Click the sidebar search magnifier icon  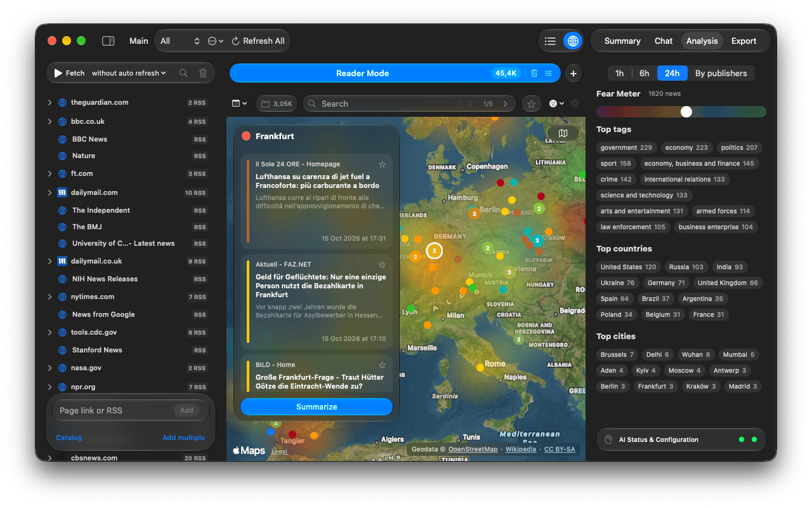coord(183,73)
